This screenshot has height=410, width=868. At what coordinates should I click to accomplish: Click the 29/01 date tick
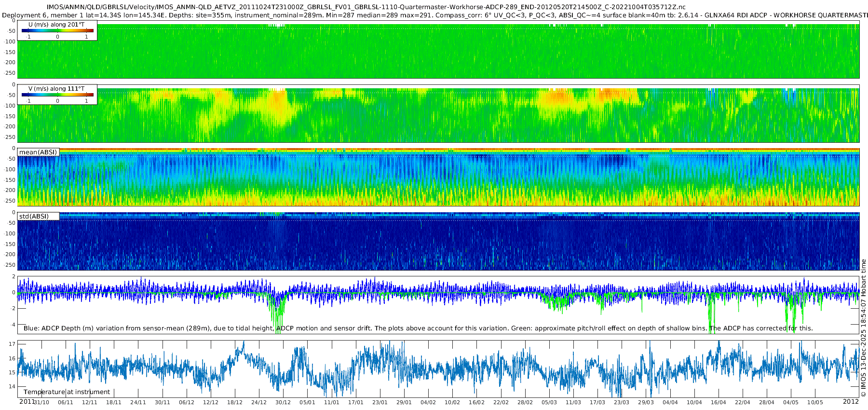click(x=404, y=402)
